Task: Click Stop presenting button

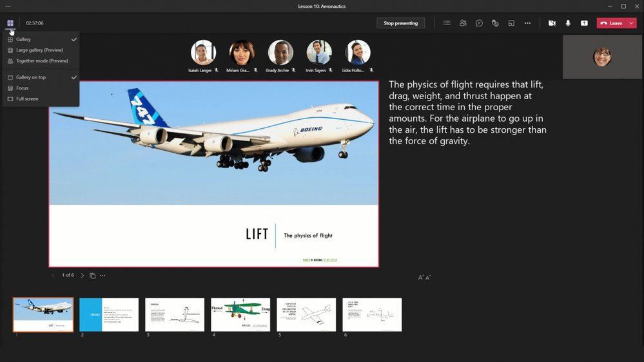Action: (x=400, y=23)
